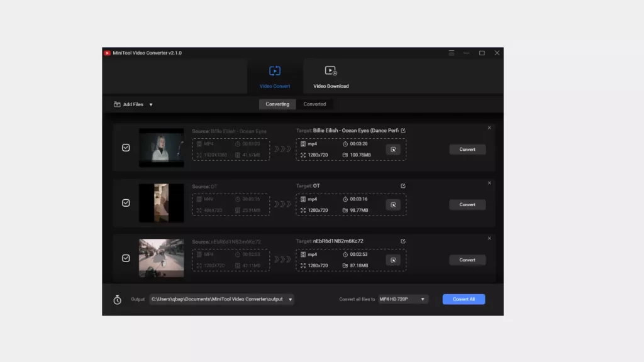The width and height of the screenshot is (644, 362).
Task: Open the hamburger menu in title bar
Action: tap(452, 53)
